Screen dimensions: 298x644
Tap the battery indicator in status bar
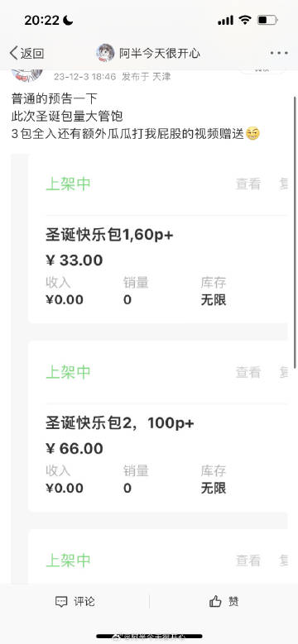click(267, 20)
